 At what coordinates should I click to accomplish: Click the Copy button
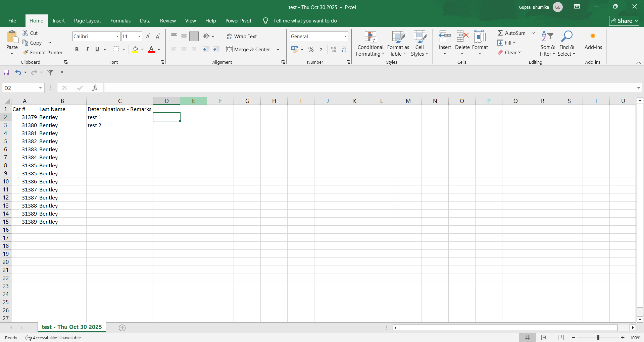(32, 43)
